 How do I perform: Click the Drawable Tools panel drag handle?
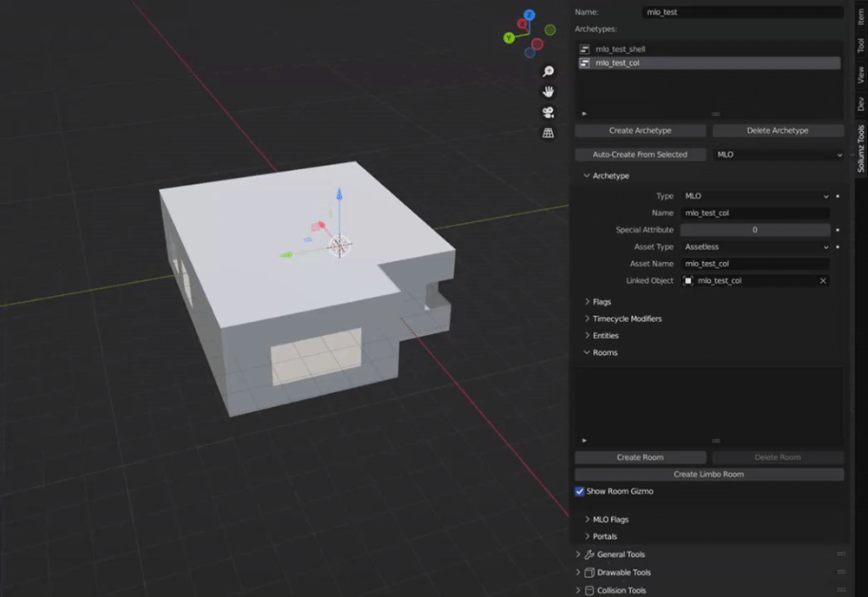tap(841, 573)
